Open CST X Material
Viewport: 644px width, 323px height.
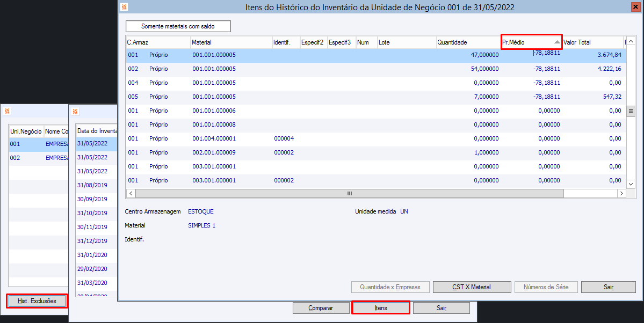tap(472, 287)
